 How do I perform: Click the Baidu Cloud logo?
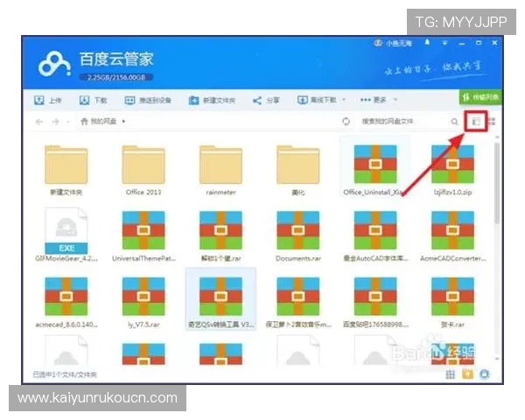(54, 64)
